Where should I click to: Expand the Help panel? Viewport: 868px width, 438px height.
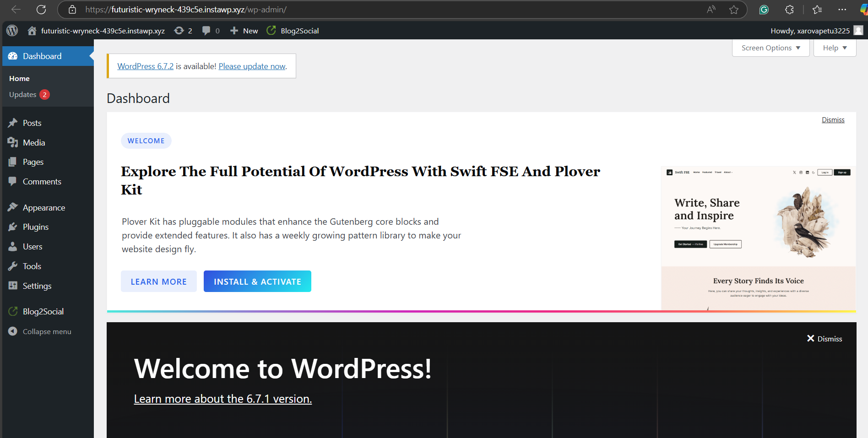tap(835, 48)
